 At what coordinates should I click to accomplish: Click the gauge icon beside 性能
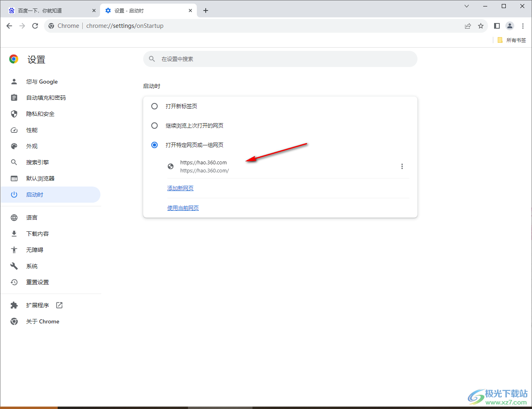coord(14,130)
